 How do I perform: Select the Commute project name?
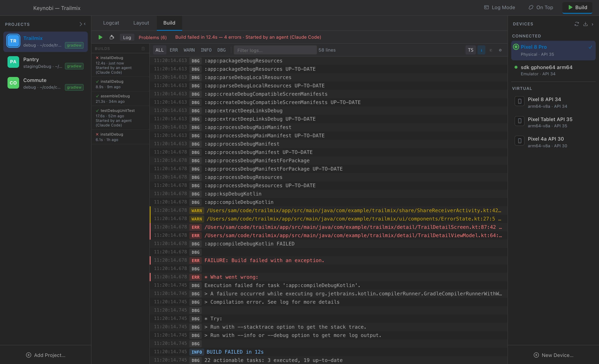(35, 80)
